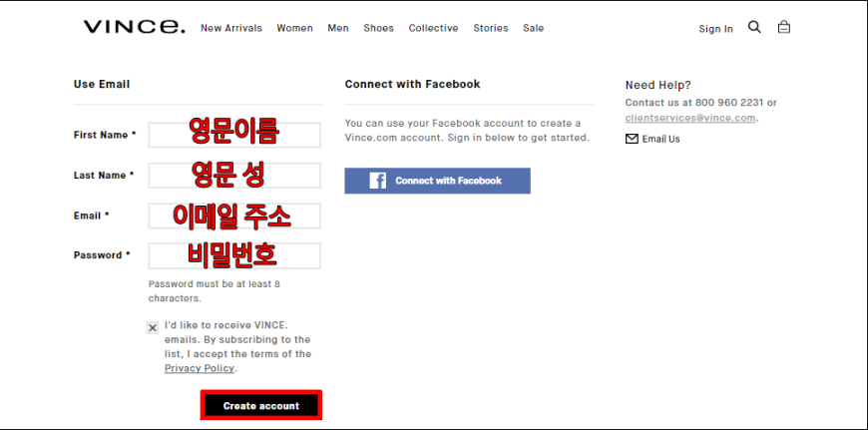
Task: Open the Sale menu
Action: [534, 28]
